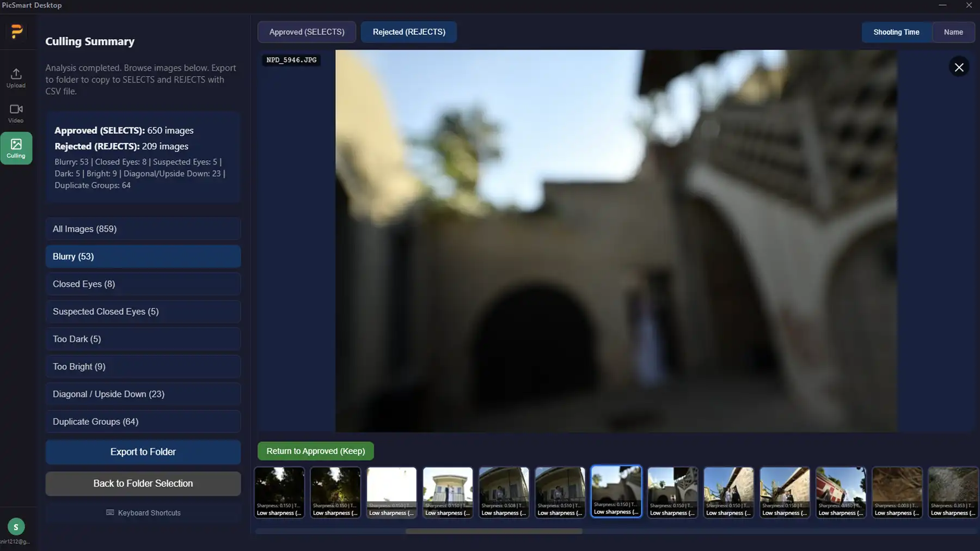
Task: Select thumbnail with Sharpness 0.353
Action: (953, 492)
